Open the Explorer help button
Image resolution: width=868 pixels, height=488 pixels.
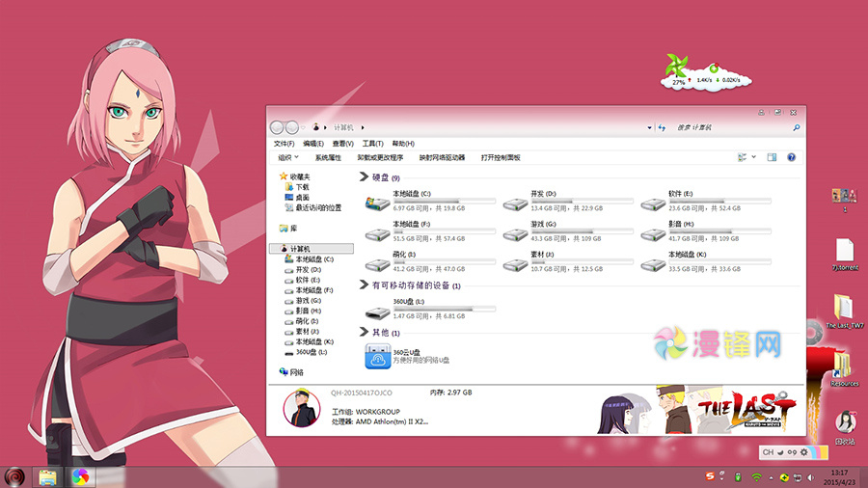tap(791, 158)
